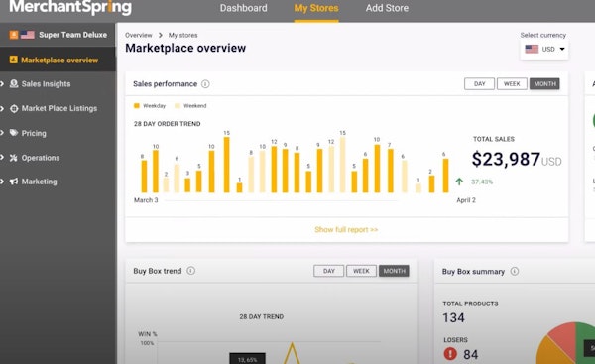Switch Buy Box trend to WEEK
This screenshot has height=364, width=595.
point(361,271)
